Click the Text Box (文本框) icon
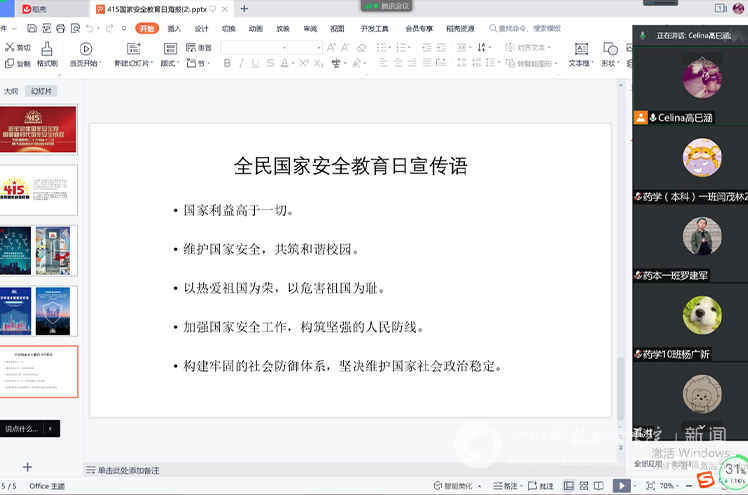 [x=581, y=54]
